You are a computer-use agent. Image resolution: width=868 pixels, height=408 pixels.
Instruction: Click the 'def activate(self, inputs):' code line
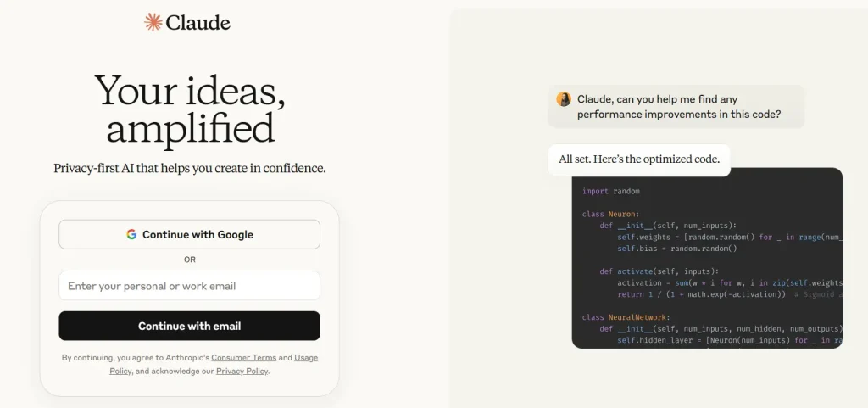coord(659,271)
